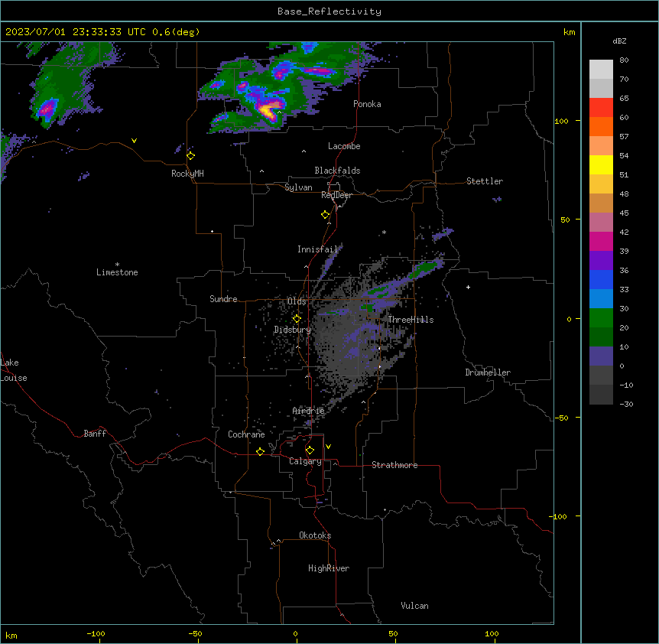659x644 pixels.
Task: Click the 100 tick on the vertical axis
Action: pos(561,121)
